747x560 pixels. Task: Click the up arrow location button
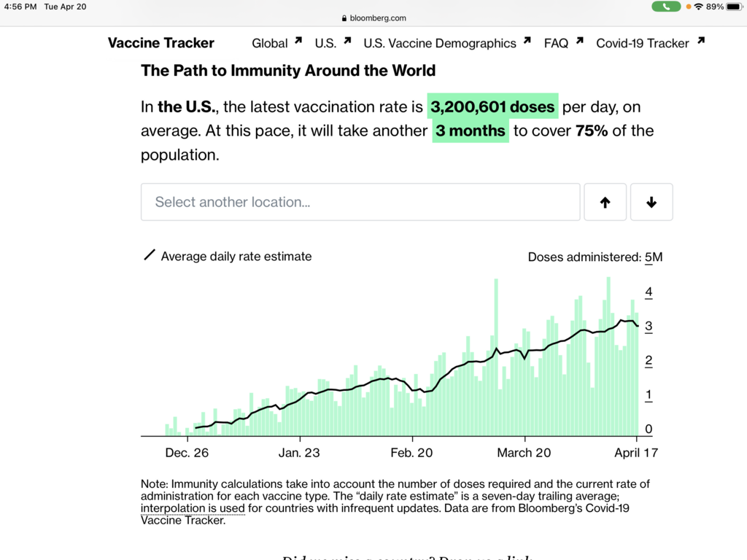pyautogui.click(x=605, y=202)
